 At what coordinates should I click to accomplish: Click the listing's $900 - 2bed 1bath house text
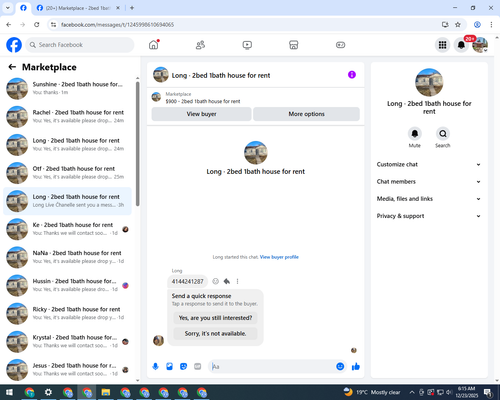[203, 101]
